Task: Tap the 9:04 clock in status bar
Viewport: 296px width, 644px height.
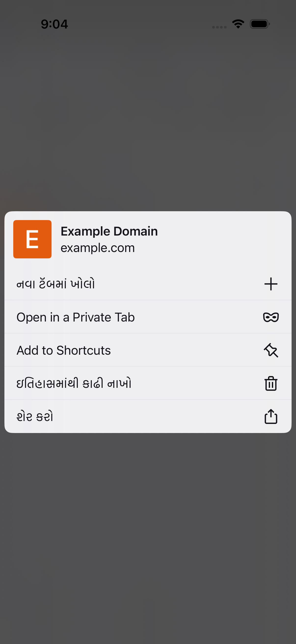Action: click(54, 24)
